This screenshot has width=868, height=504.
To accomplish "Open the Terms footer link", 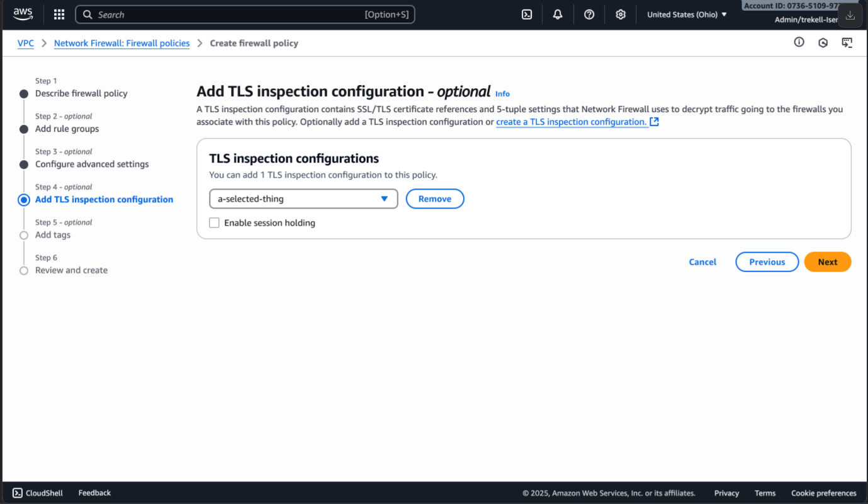I will pos(765,493).
